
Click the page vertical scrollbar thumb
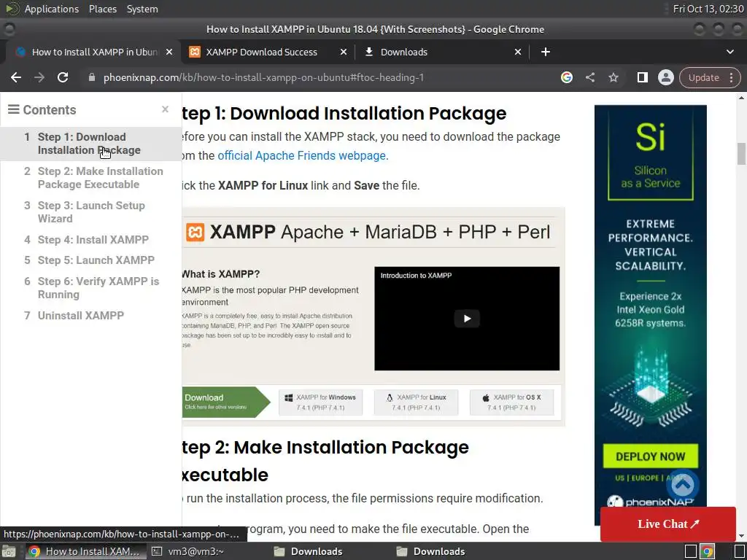pos(741,153)
